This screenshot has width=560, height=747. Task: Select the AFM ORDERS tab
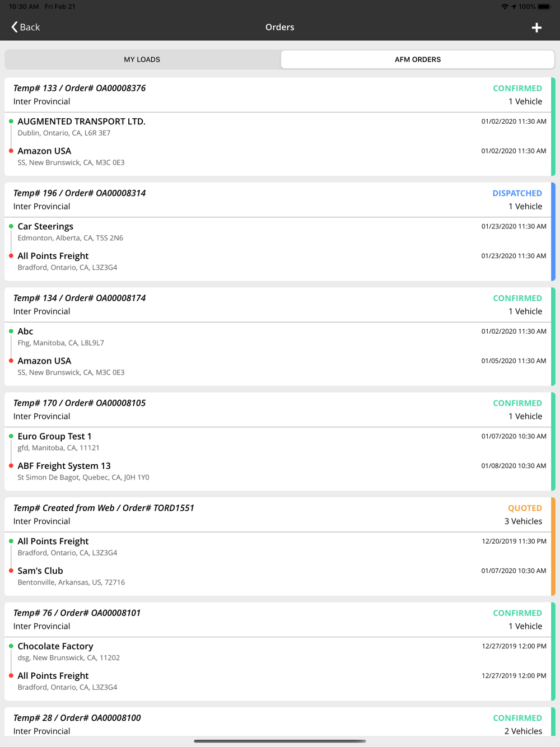coord(418,59)
